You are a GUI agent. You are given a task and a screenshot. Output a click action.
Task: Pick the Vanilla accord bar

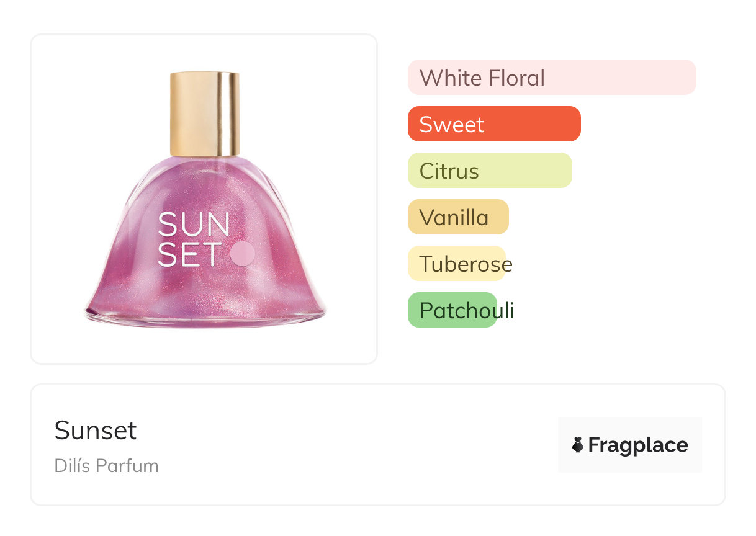tap(457, 217)
